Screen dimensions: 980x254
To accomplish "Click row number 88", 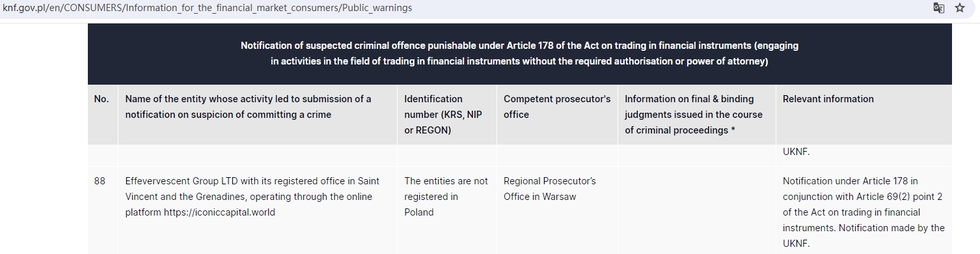I will [100, 181].
